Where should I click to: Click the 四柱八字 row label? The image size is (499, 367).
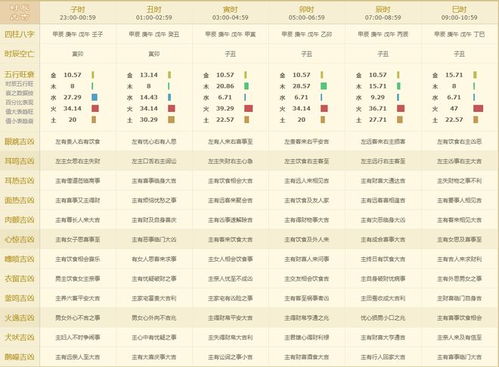click(19, 34)
